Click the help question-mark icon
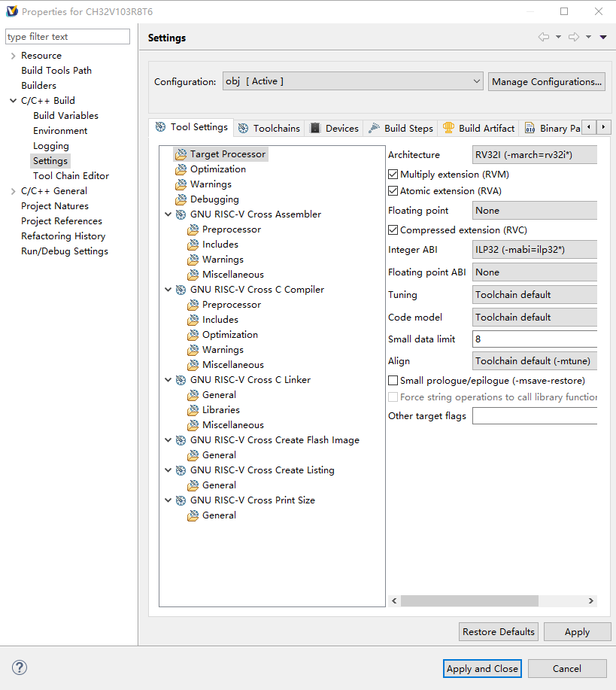The width and height of the screenshot is (616, 690). 19,667
